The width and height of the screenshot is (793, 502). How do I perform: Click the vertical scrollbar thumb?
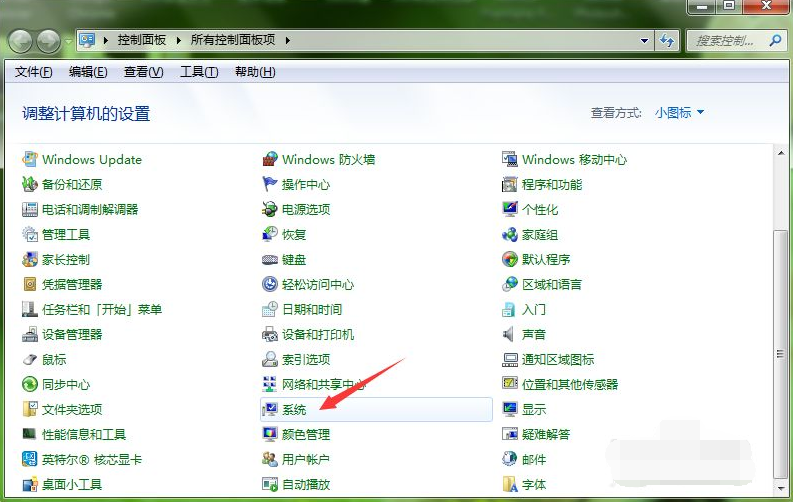pos(780,354)
